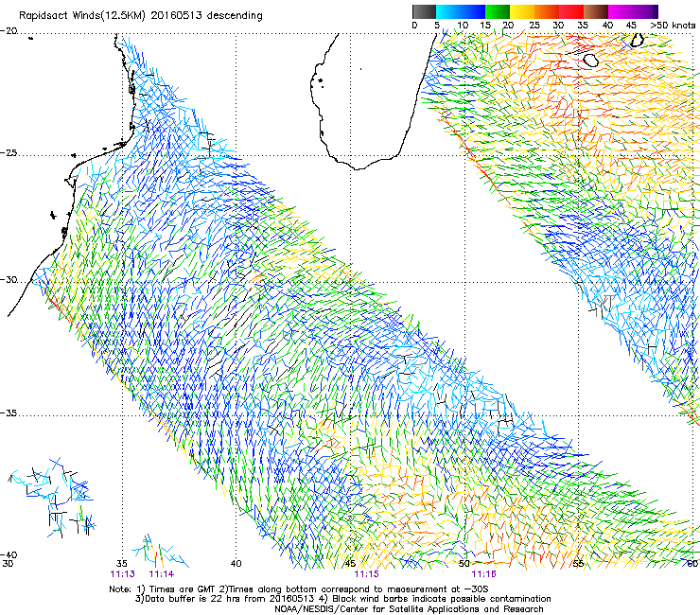Image resolution: width=700 pixels, height=615 pixels.
Task: Click the latitude label '-20'
Action: click(9, 31)
